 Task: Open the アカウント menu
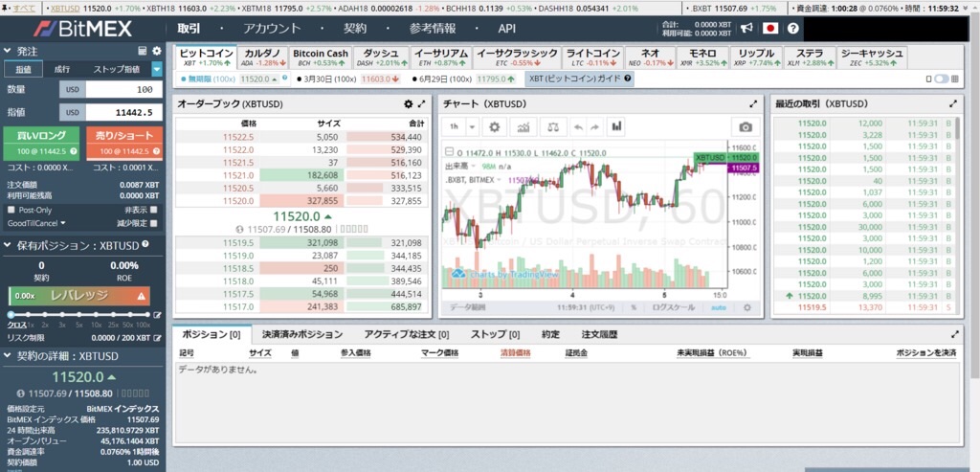[272, 28]
